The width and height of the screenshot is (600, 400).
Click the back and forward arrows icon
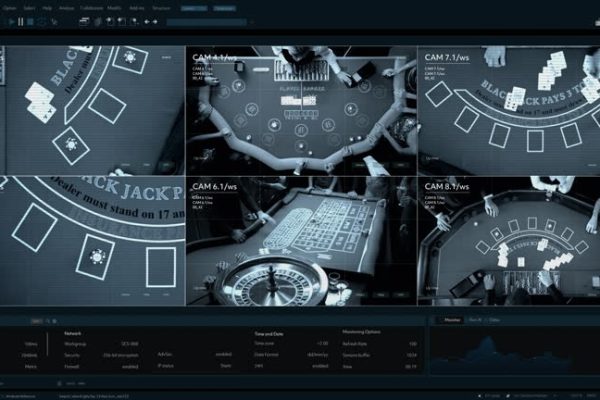pyautogui.click(x=151, y=20)
